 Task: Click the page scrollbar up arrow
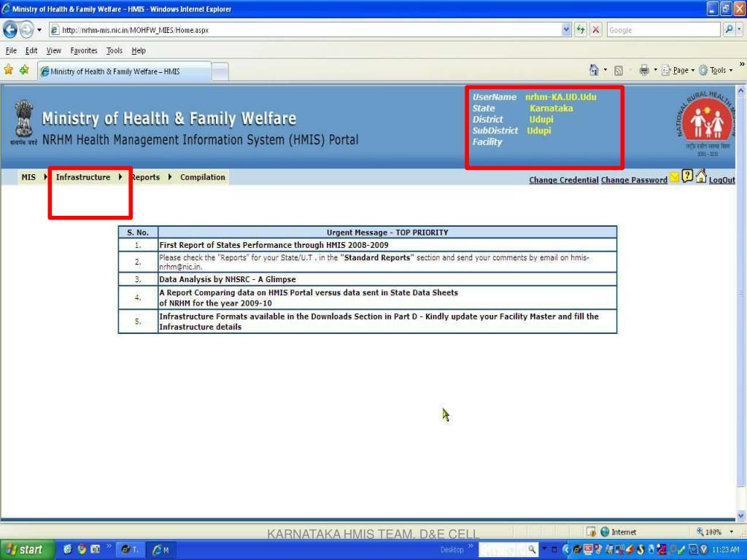pyautogui.click(x=741, y=90)
